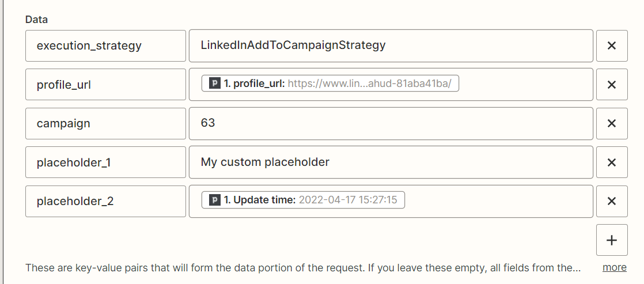Edit the execution_strategy key field
The width and height of the screenshot is (644, 284).
(x=105, y=46)
